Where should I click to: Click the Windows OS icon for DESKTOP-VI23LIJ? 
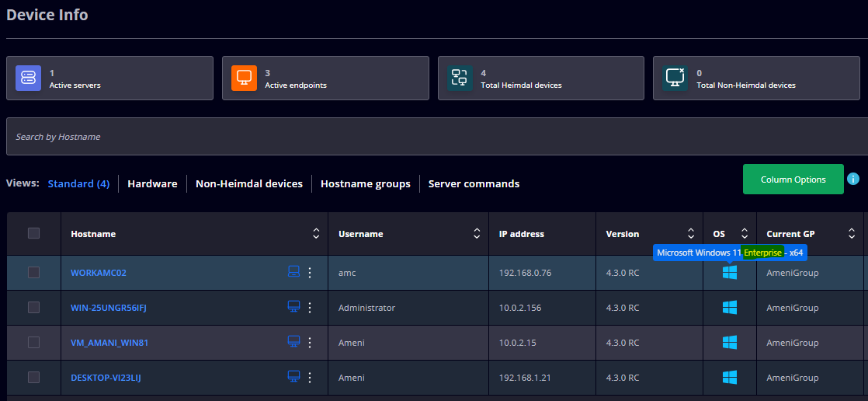click(730, 378)
